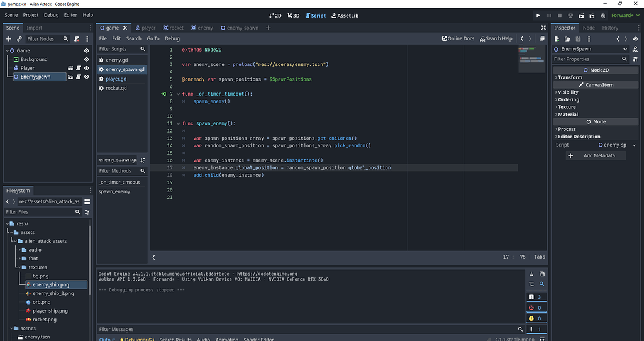This screenshot has width=644, height=341.
Task: Open the Project menu
Action: 31,15
